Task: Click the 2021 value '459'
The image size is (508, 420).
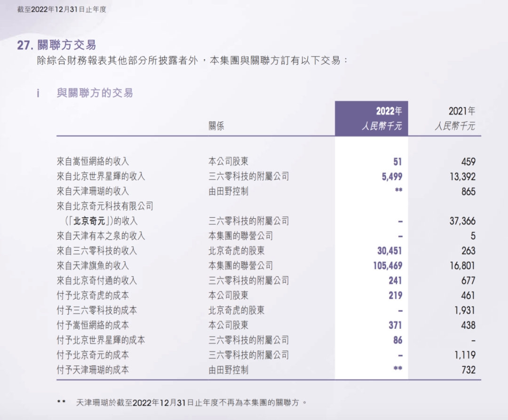Action: [x=468, y=162]
